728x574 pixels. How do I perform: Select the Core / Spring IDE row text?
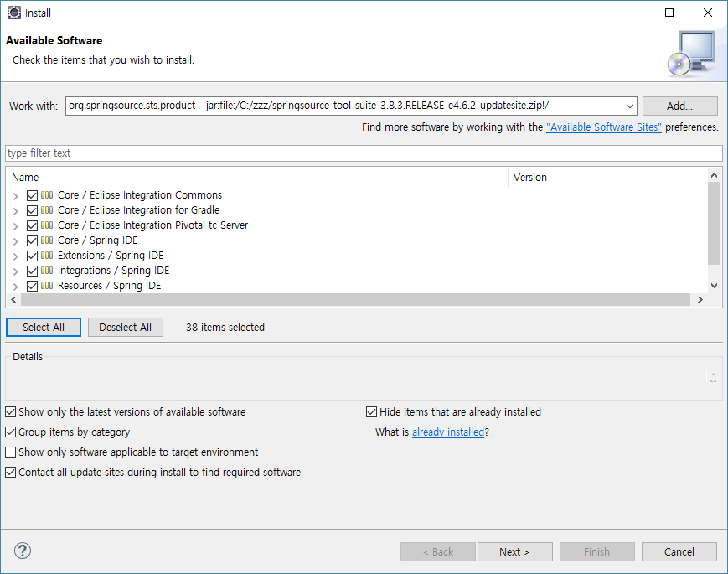[x=97, y=240]
